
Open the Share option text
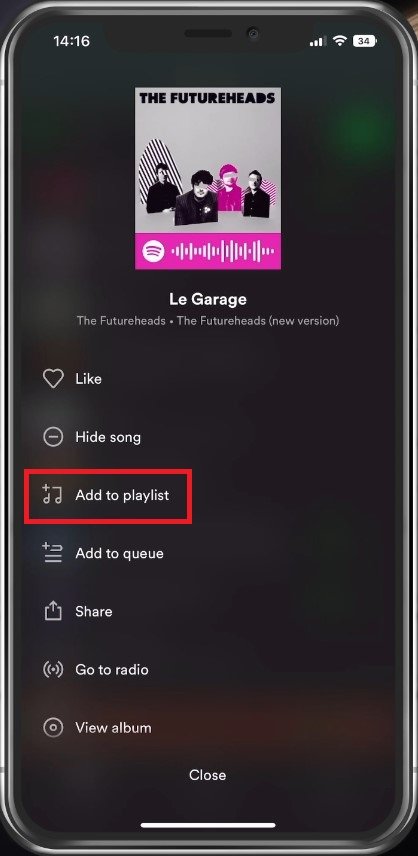pos(94,611)
